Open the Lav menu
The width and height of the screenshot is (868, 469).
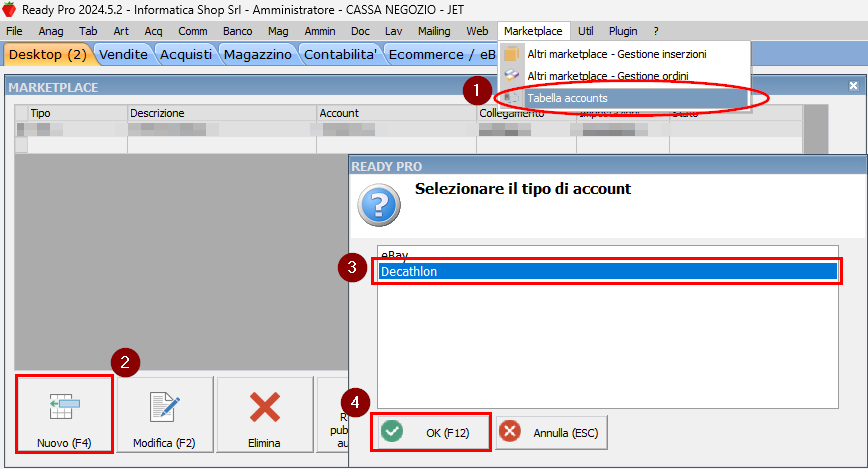click(393, 31)
